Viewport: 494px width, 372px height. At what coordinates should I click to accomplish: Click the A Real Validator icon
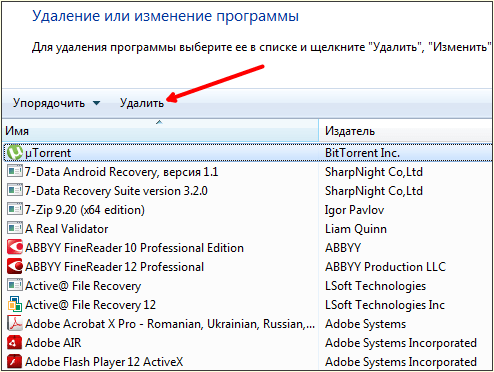[x=15, y=229]
